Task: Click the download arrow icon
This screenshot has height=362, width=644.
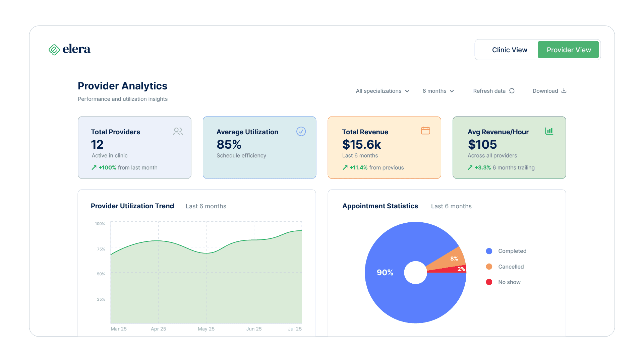Action: pyautogui.click(x=564, y=91)
